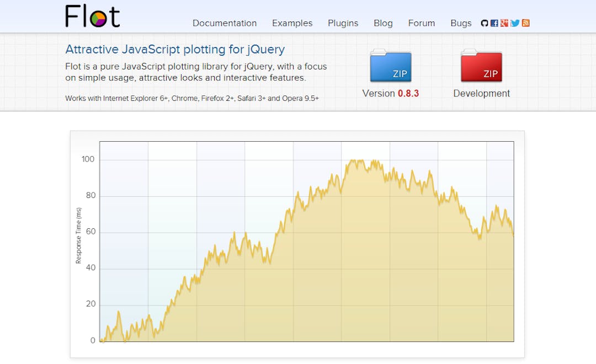The width and height of the screenshot is (596, 364).
Task: Click the blue ZIP folder to download Version 0.8.3
Action: (390, 66)
